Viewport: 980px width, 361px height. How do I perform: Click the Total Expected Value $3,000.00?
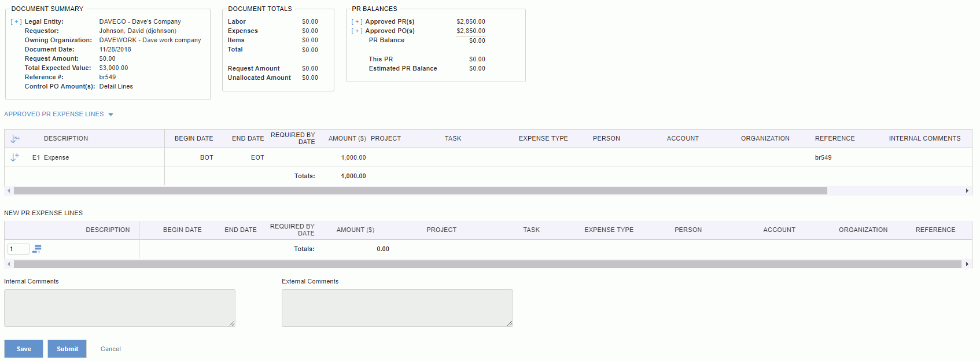click(113, 68)
